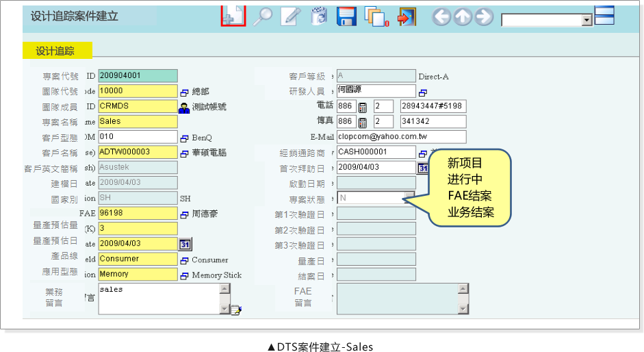This screenshot has height=352, width=644.
Task: Click the magnifying glass search icon
Action: [x=262, y=16]
